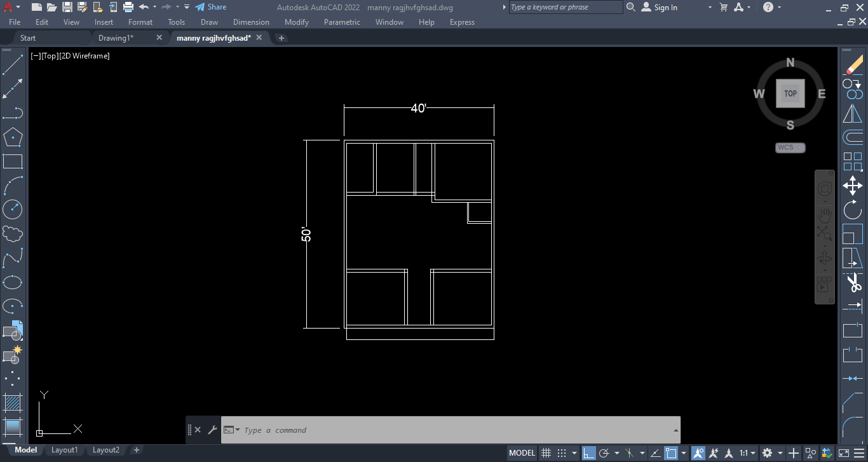This screenshot has width=868, height=462.
Task: Select the Rectangle draw tool
Action: point(13,161)
